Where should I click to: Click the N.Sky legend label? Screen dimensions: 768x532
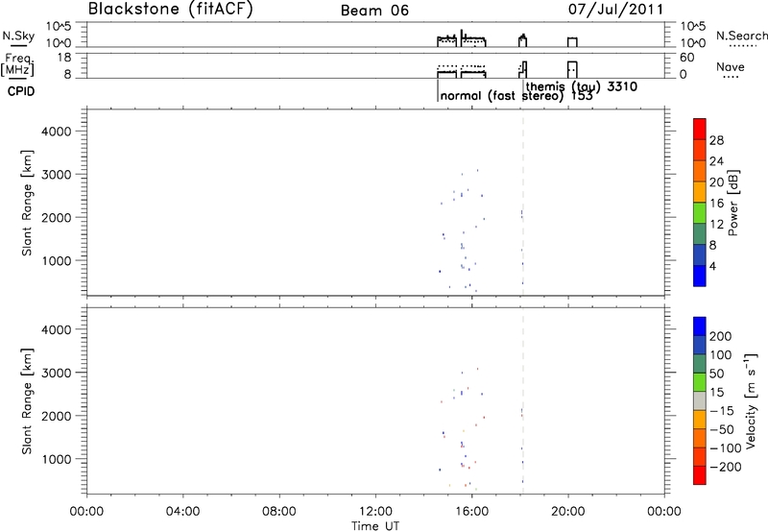click(x=18, y=36)
